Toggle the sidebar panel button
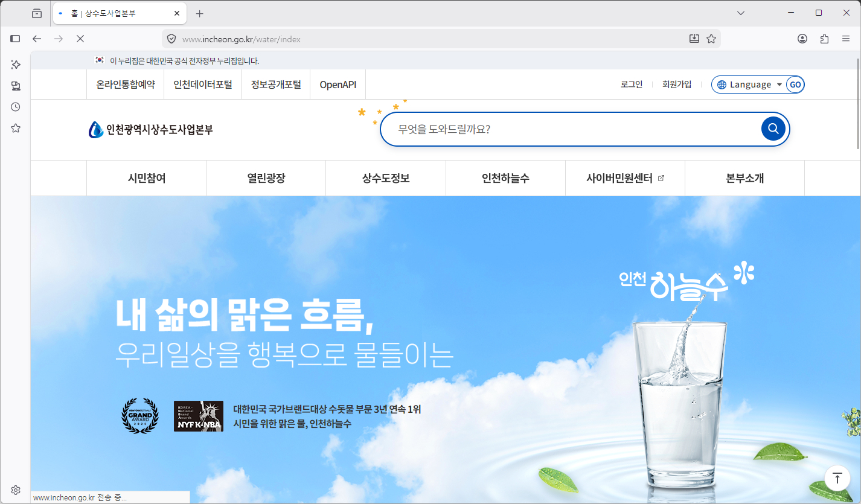 [16, 39]
